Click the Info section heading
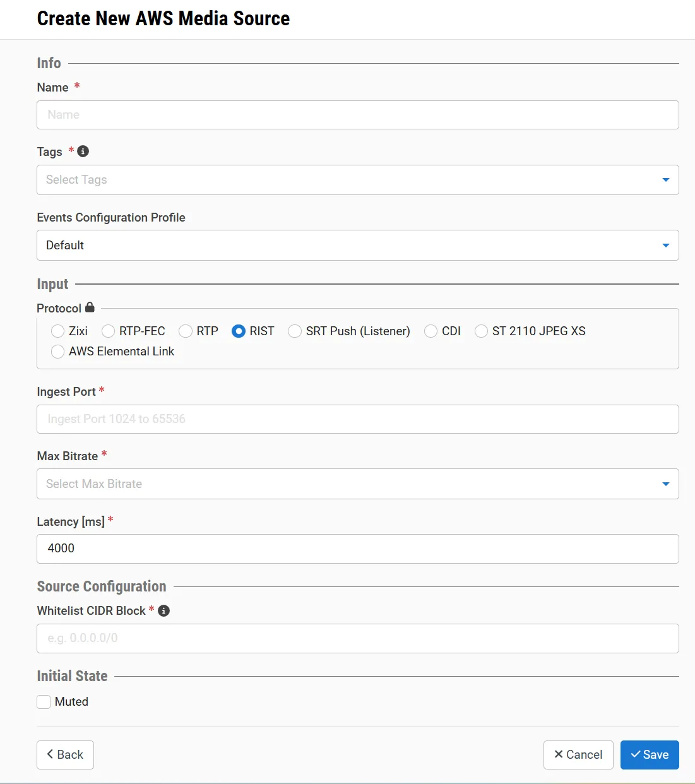695x784 pixels. (49, 63)
